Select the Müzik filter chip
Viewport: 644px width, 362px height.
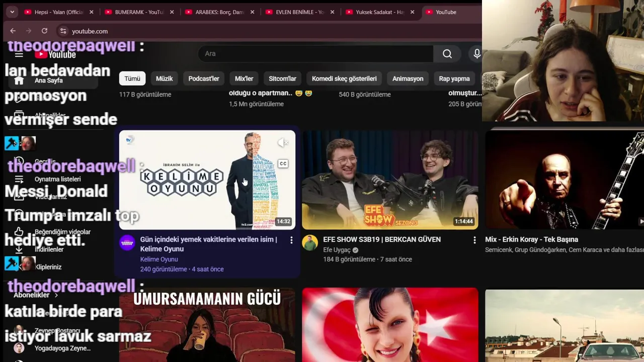(164, 78)
